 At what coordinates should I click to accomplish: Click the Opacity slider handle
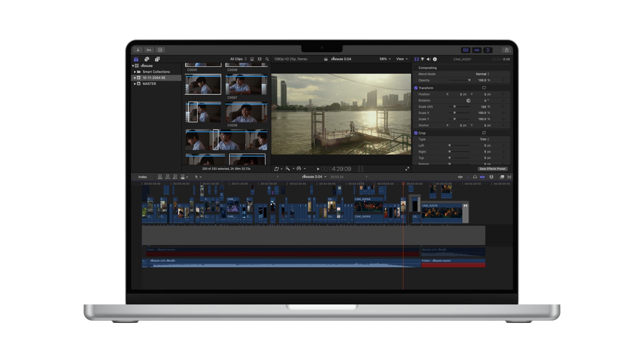coord(469,80)
